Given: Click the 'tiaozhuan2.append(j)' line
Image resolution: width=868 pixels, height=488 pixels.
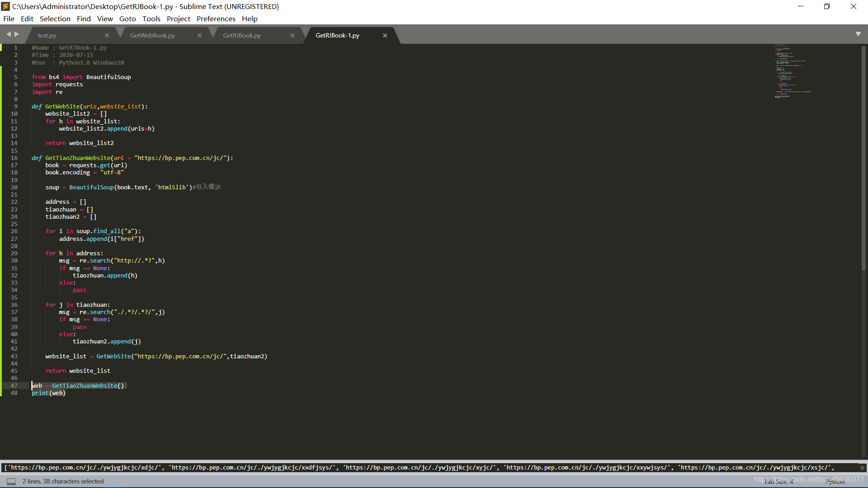Looking at the screenshot, I should (x=107, y=341).
